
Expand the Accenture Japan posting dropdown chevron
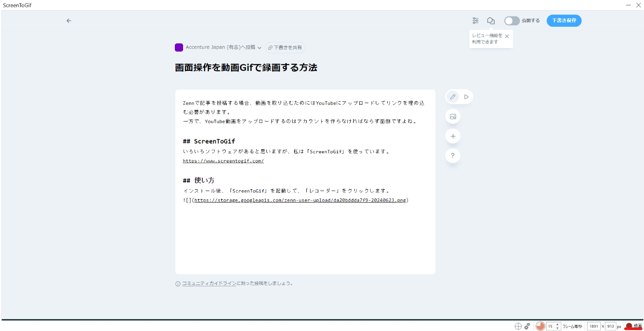[x=259, y=48]
